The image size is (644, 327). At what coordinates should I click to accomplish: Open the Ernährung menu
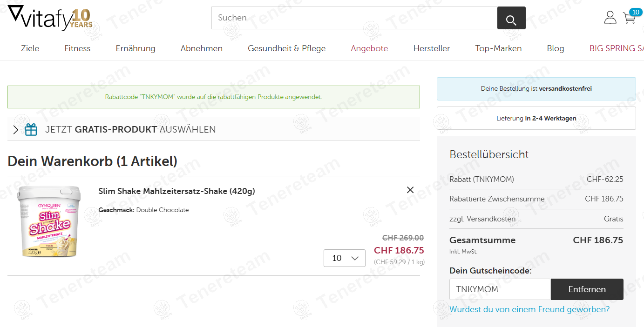click(136, 48)
